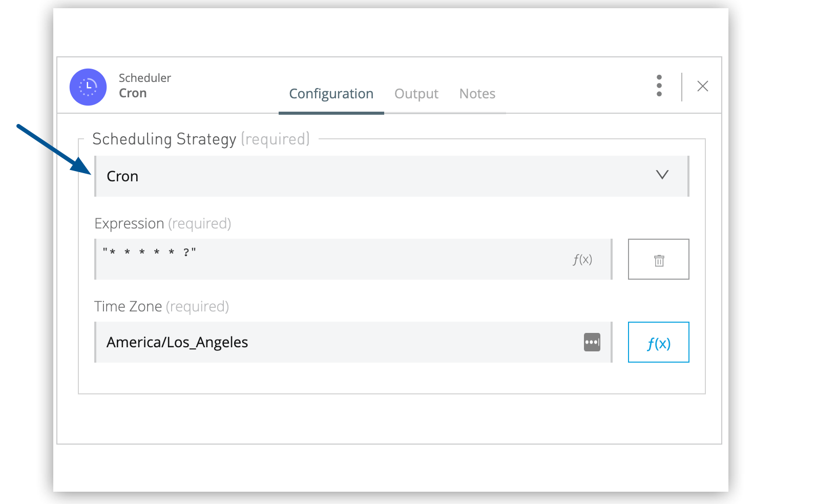837x504 pixels.
Task: Click the Cron label under Scheduler
Action: (x=133, y=93)
